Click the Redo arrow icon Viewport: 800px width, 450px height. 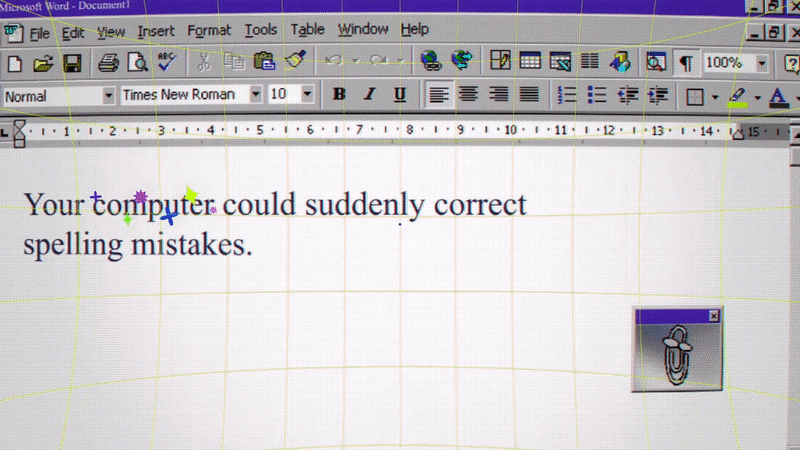[379, 61]
